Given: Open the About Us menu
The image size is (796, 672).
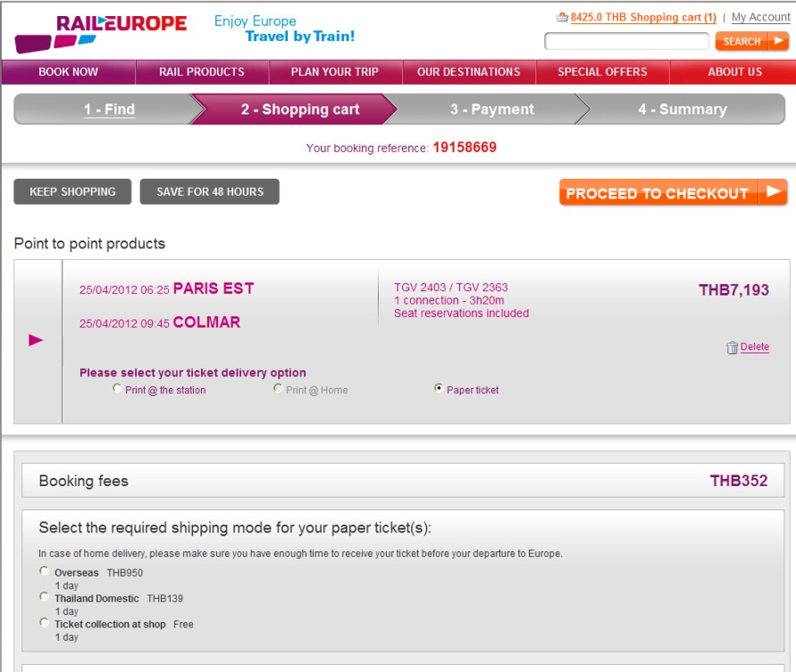Looking at the screenshot, I should (x=734, y=71).
